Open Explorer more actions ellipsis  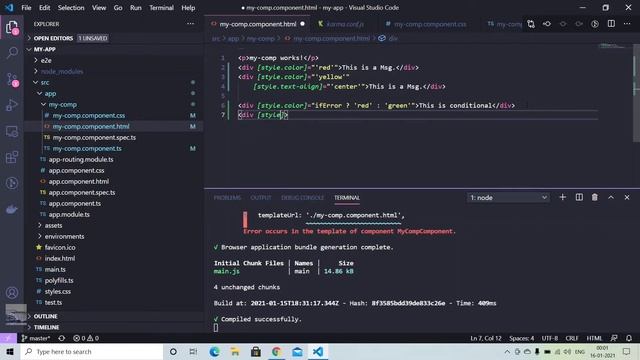point(190,24)
